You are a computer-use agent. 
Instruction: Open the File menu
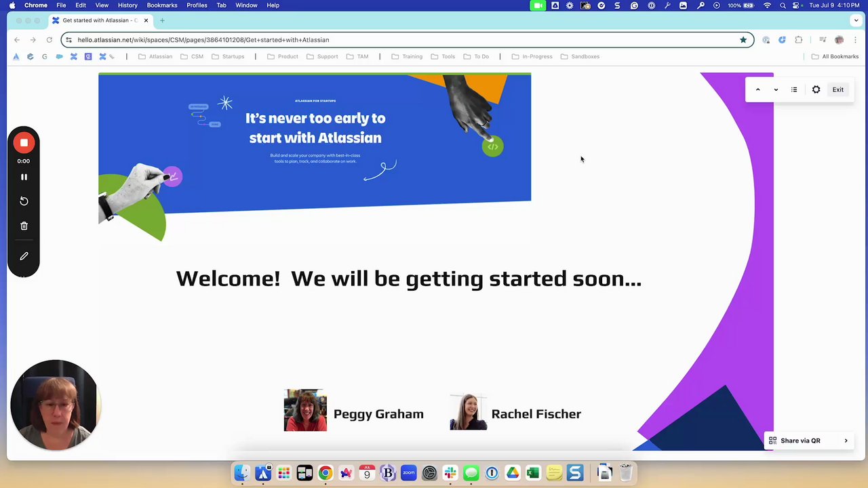tap(61, 5)
